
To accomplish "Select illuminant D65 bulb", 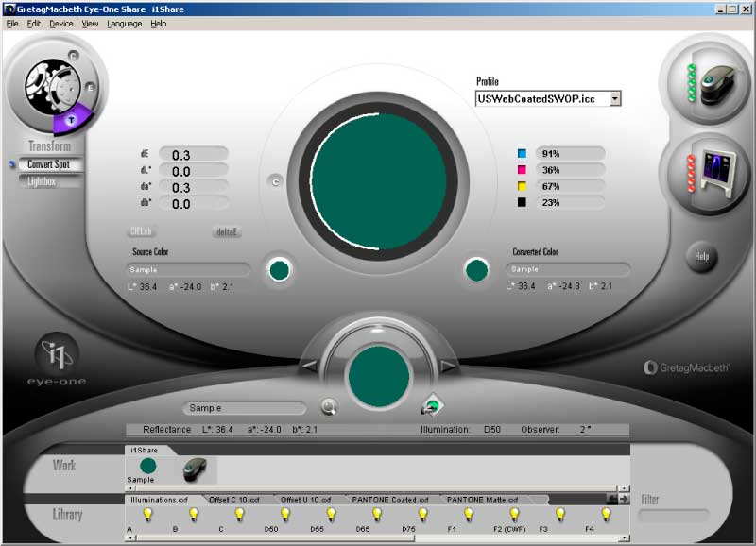I will 376,515.
